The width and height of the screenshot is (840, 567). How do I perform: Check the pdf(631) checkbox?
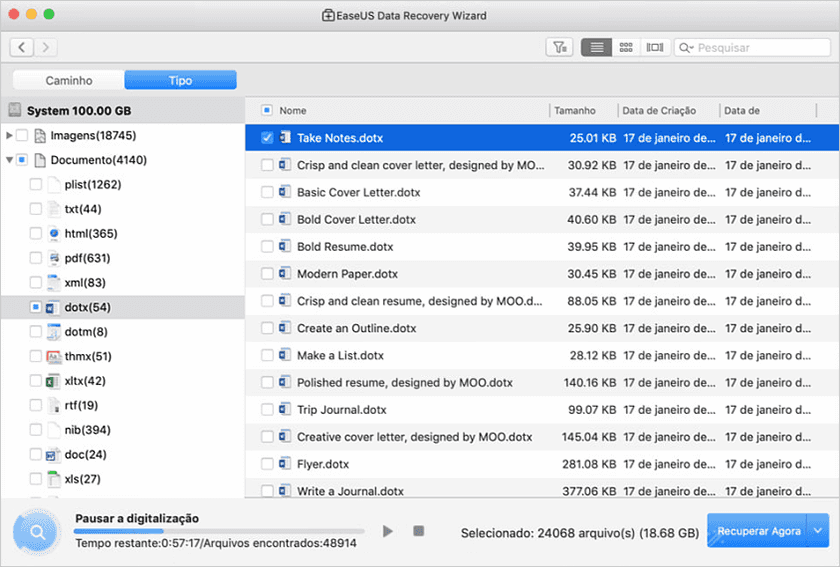click(35, 258)
